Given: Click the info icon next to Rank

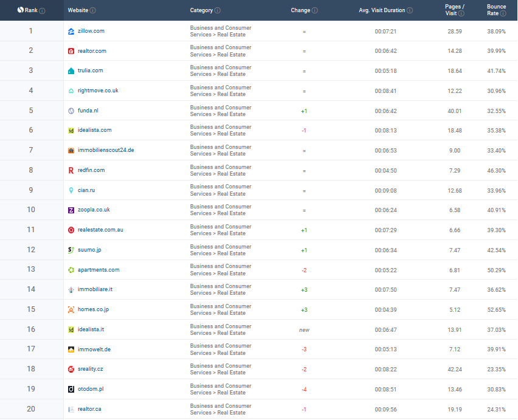Looking at the screenshot, I should pyautogui.click(x=42, y=10).
